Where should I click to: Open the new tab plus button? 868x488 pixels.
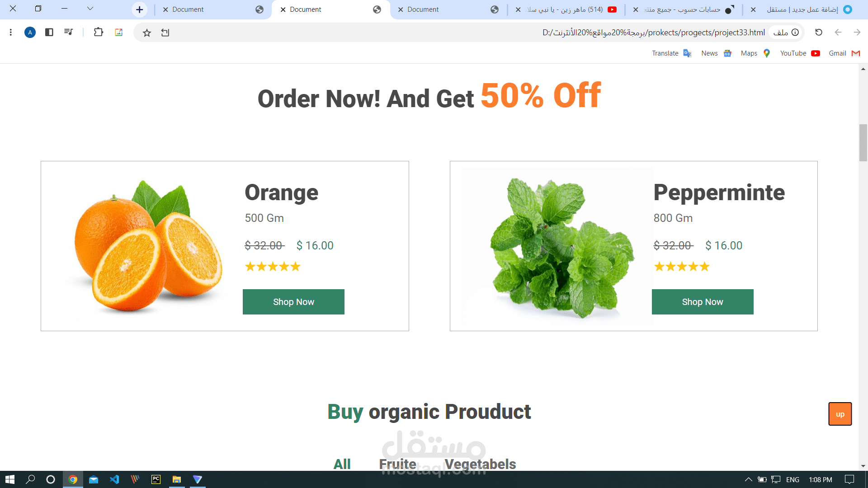140,9
